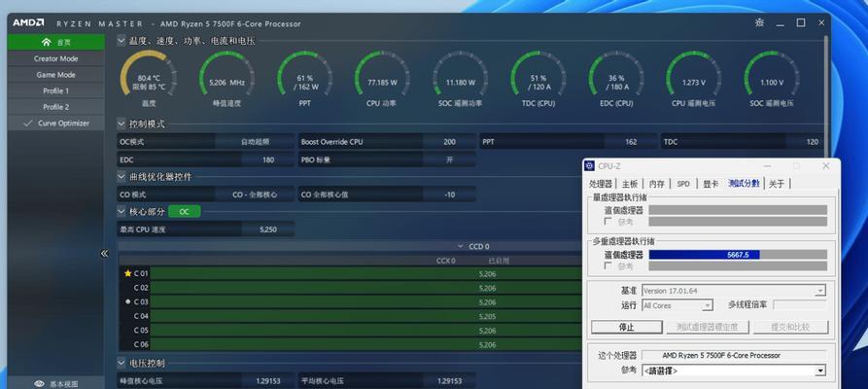868x389 pixels.
Task: Click single-thread 這個處理器 progress bar
Action: (x=738, y=210)
